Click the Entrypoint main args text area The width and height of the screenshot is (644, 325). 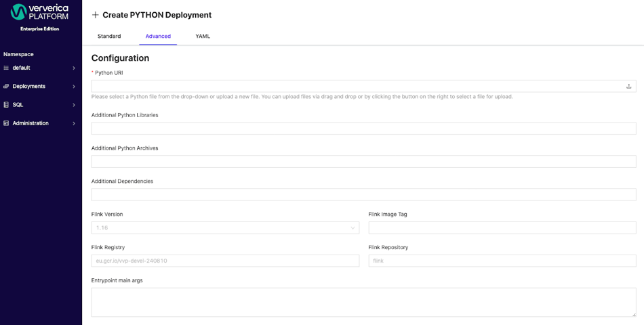coord(363,302)
